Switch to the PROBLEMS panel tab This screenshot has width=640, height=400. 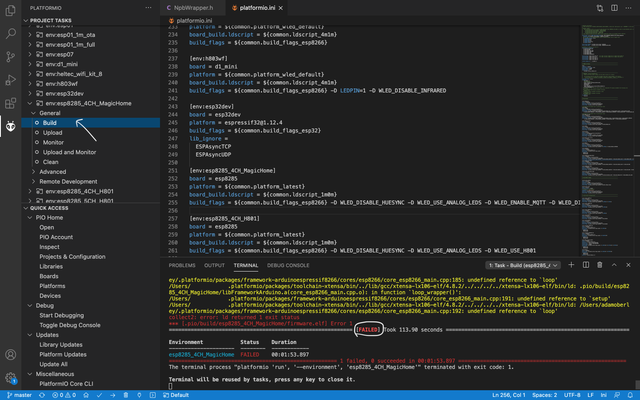point(182,265)
